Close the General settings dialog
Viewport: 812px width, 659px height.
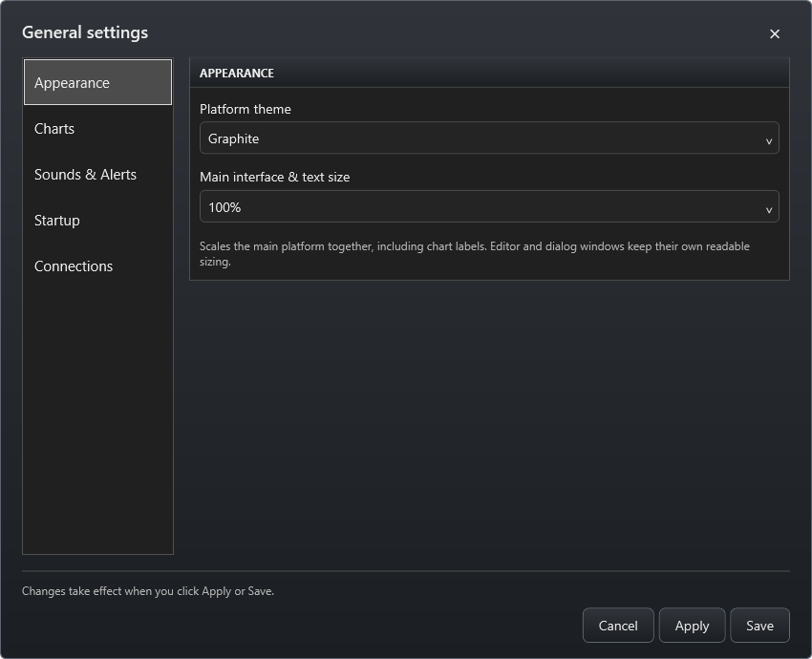pos(774,33)
